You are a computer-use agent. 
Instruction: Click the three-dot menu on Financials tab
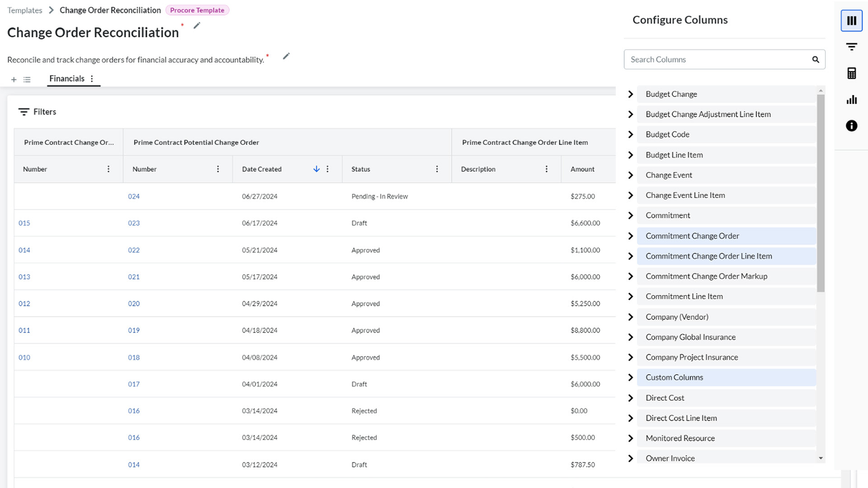pos(92,78)
